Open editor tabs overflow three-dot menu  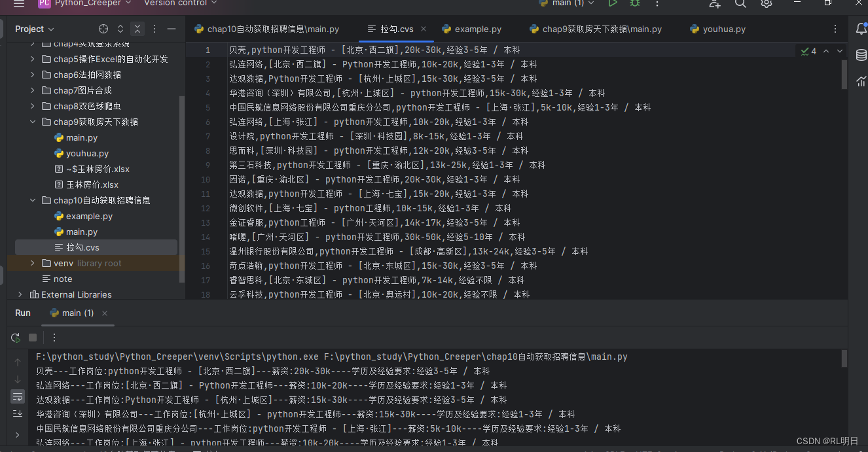click(x=835, y=29)
